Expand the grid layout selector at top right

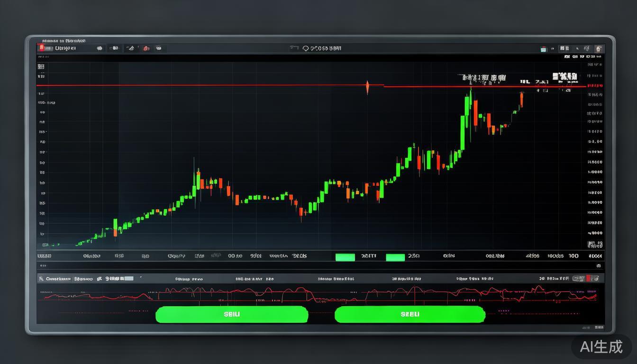(564, 48)
